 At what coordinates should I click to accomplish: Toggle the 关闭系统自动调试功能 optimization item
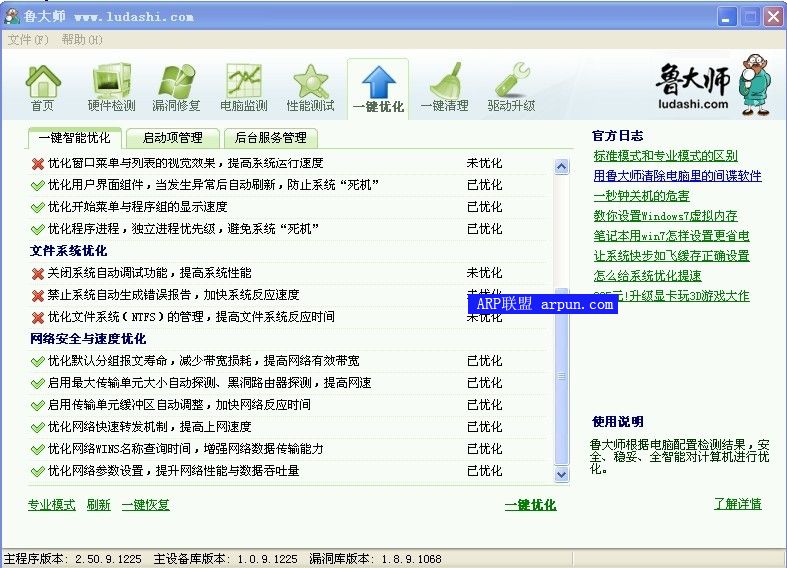[38, 273]
